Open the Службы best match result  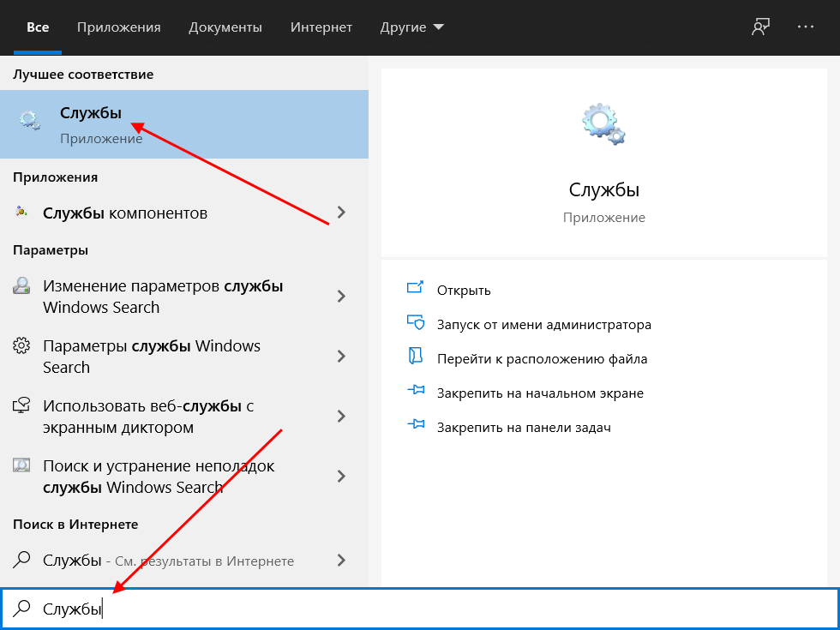(184, 124)
